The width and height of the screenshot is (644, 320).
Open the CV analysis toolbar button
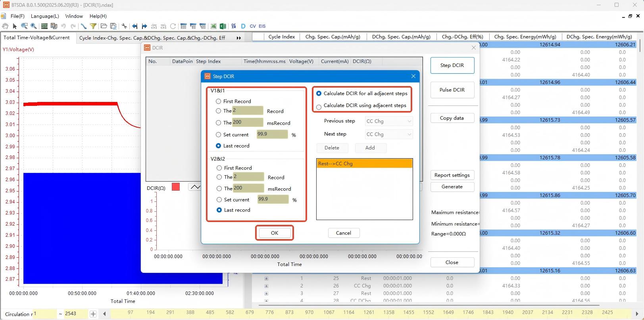[x=253, y=26]
